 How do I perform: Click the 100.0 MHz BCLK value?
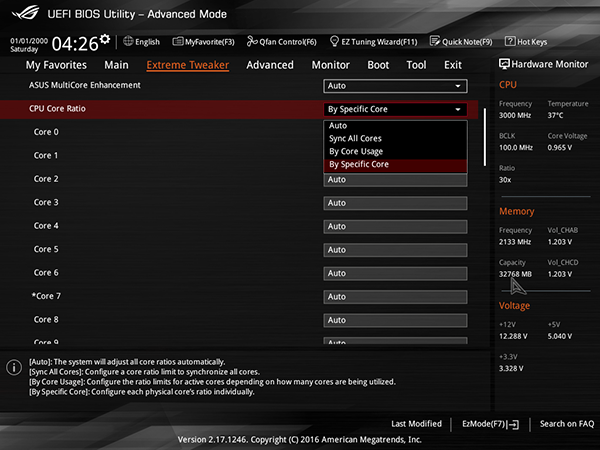click(x=515, y=147)
